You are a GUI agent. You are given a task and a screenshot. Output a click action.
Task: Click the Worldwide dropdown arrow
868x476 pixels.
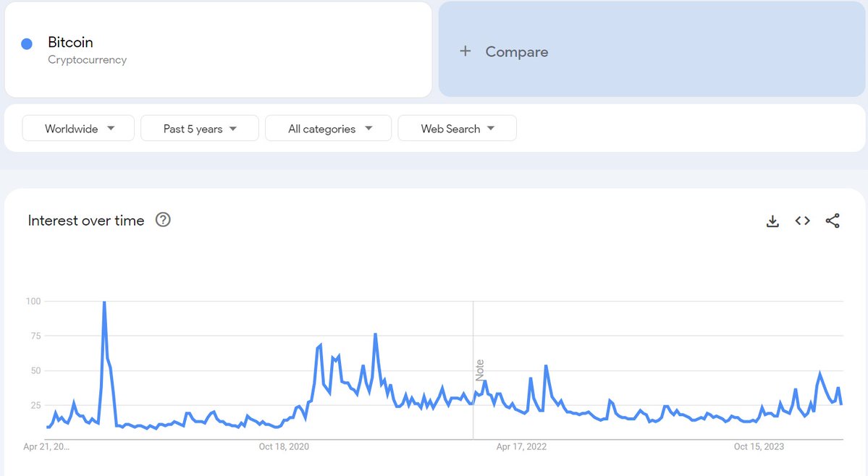click(111, 129)
